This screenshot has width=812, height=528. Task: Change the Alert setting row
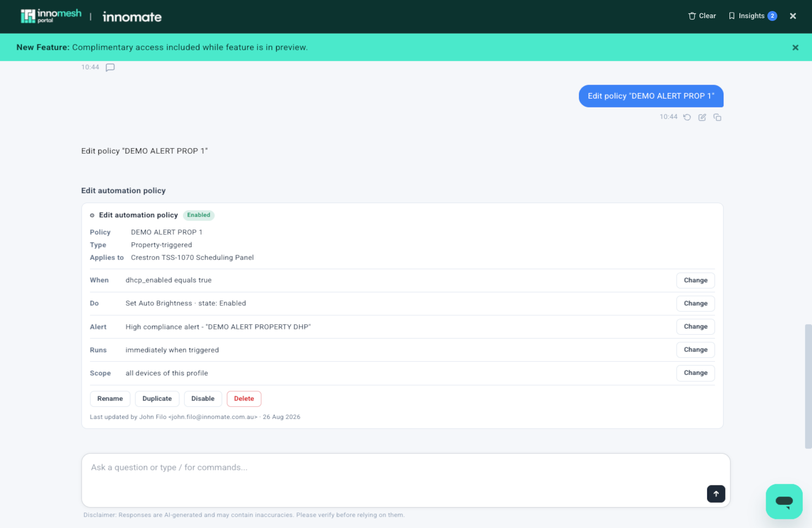point(695,326)
